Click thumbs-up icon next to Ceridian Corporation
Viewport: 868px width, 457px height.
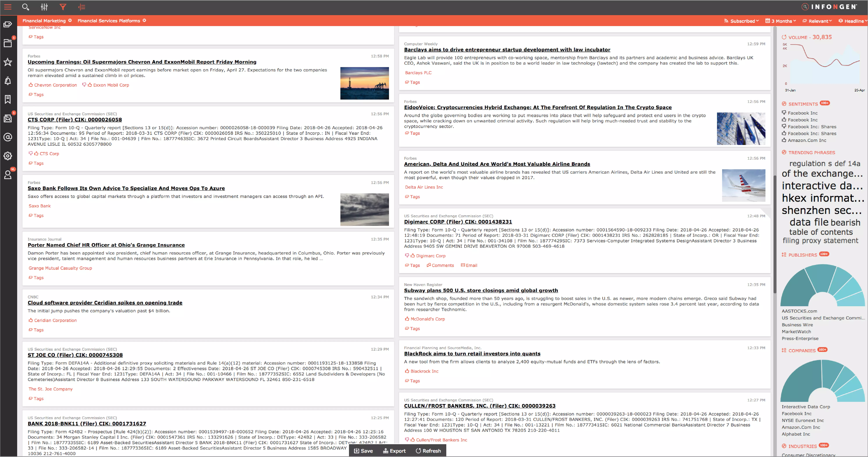pos(31,320)
